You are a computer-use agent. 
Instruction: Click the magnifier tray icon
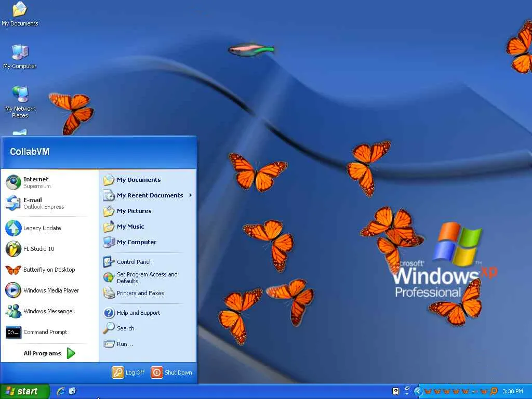495,391
